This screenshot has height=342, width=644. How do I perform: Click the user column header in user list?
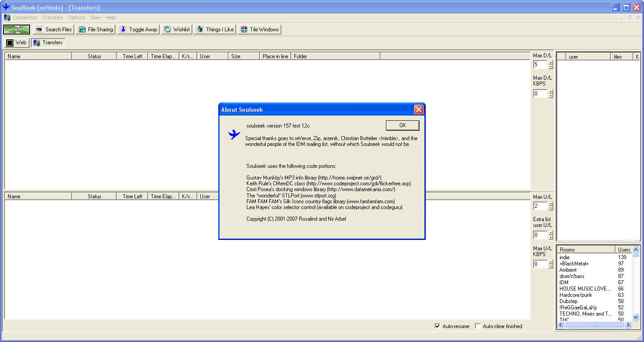point(588,57)
